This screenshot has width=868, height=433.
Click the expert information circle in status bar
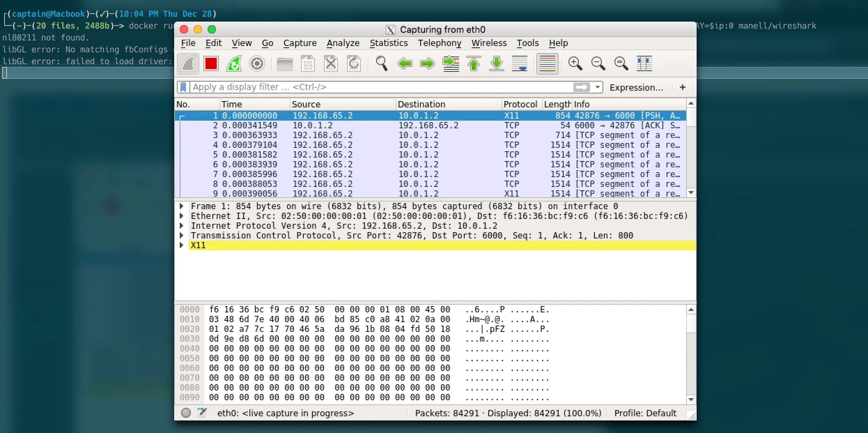(186, 413)
